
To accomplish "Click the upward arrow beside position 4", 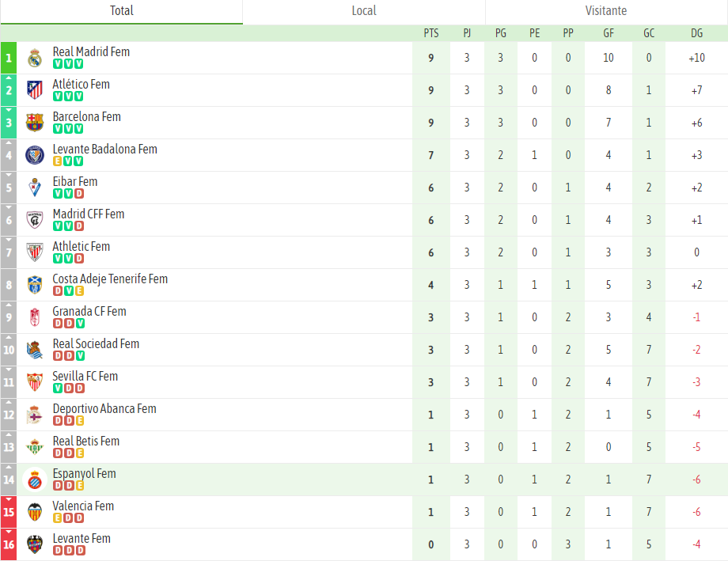I will pos(8,142).
